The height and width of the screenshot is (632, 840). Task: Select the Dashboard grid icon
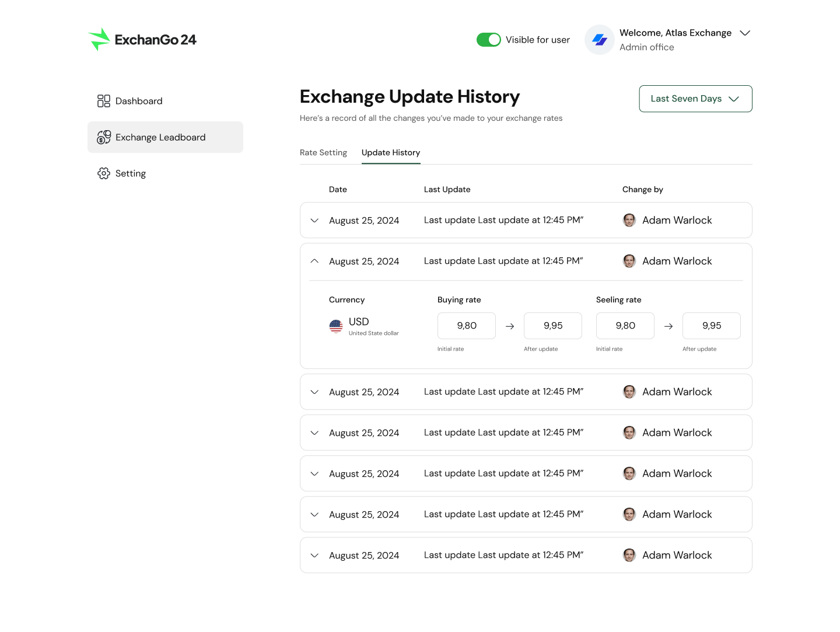point(104,100)
